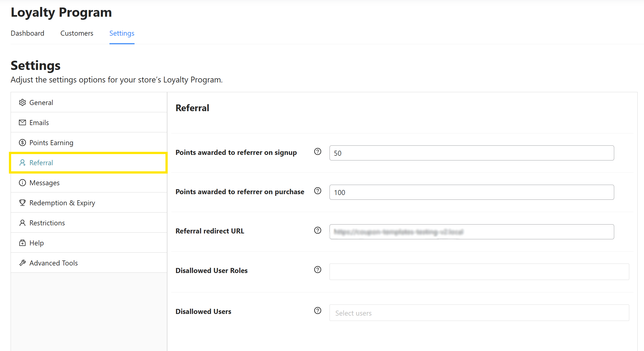Image resolution: width=644 pixels, height=351 pixels.
Task: Click the Redemption & Expiry trophy icon
Action: click(x=22, y=203)
